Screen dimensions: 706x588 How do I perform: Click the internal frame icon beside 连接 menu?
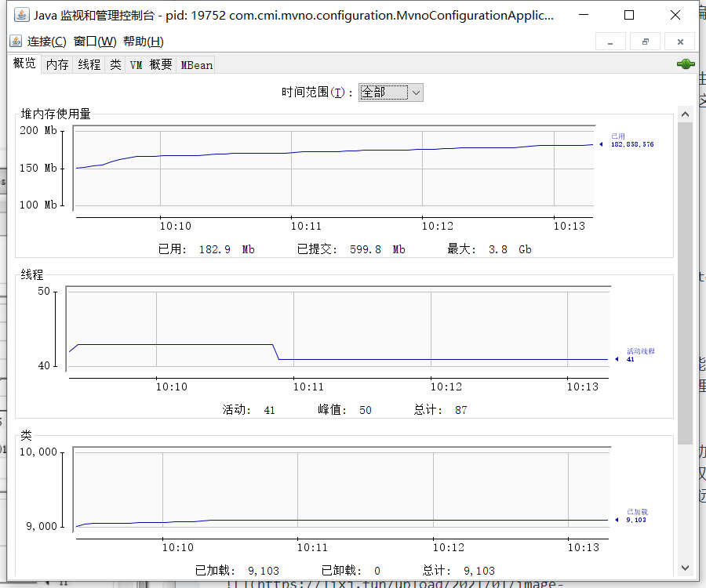coord(16,42)
